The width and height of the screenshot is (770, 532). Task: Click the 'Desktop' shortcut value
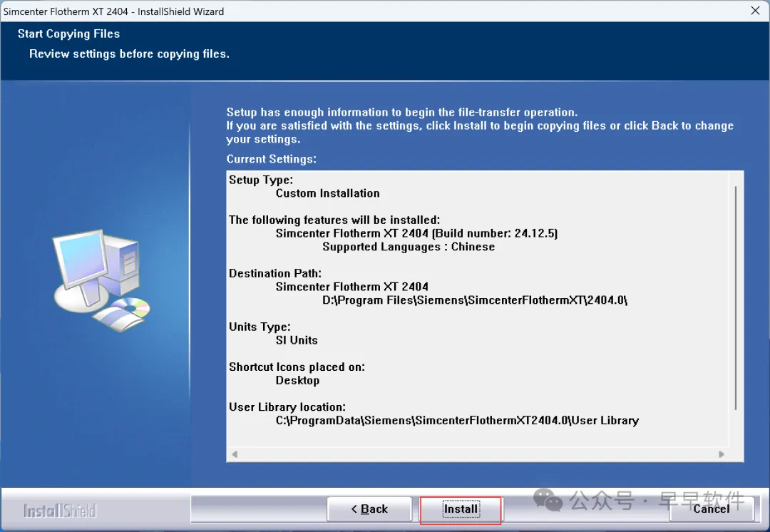click(297, 381)
